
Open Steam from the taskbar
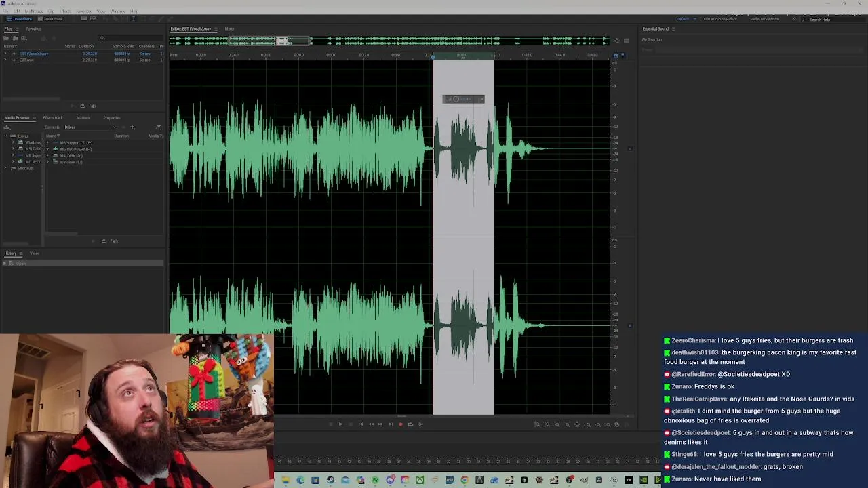point(330,480)
